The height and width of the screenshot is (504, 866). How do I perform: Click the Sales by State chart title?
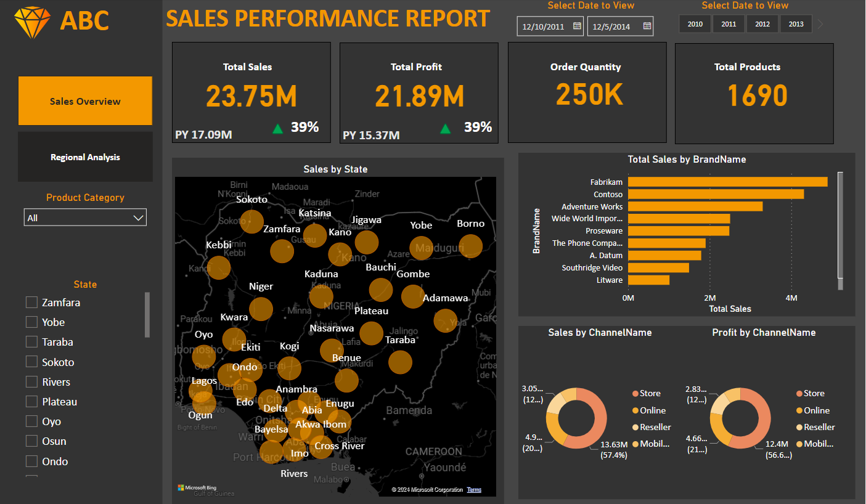(x=335, y=169)
